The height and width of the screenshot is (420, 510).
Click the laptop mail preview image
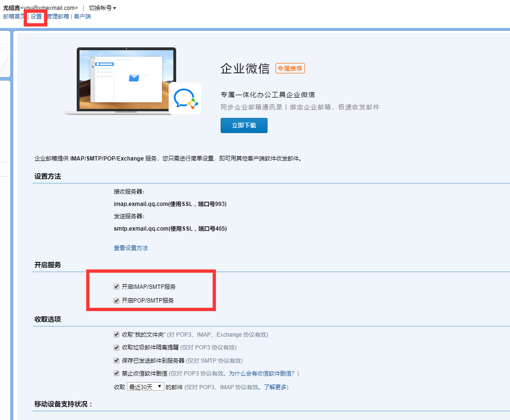tap(126, 80)
